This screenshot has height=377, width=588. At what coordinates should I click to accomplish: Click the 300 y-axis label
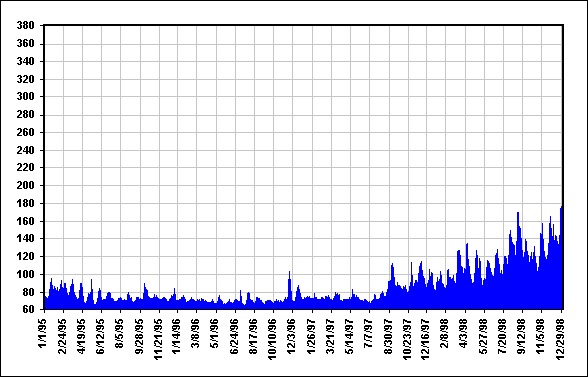[x=26, y=97]
